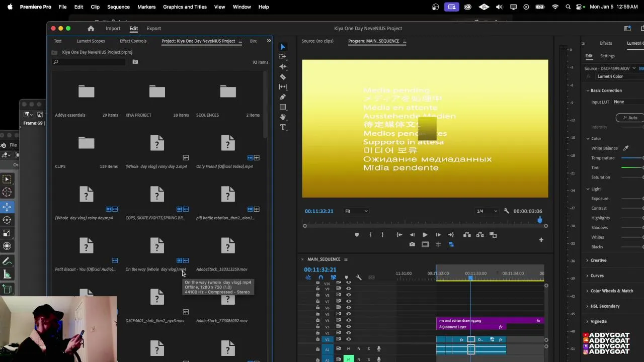
Task: Open Program monitor wrench settings
Action: 507,211
